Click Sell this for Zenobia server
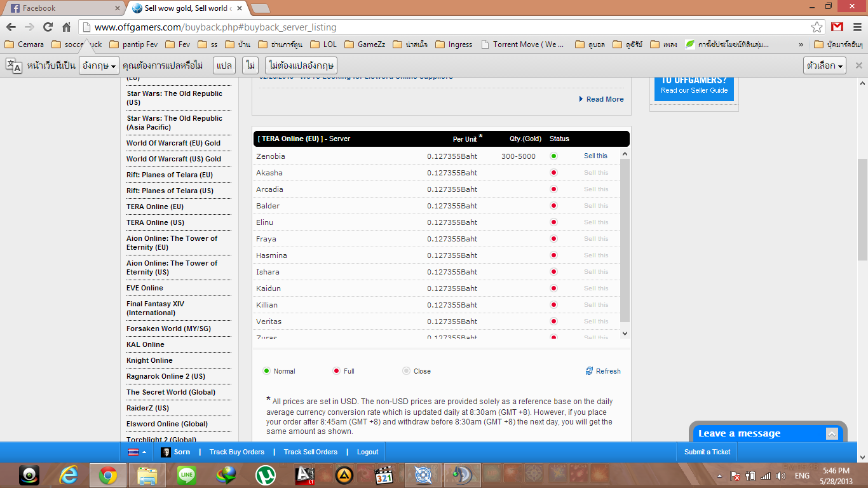The height and width of the screenshot is (488, 868). [595, 156]
